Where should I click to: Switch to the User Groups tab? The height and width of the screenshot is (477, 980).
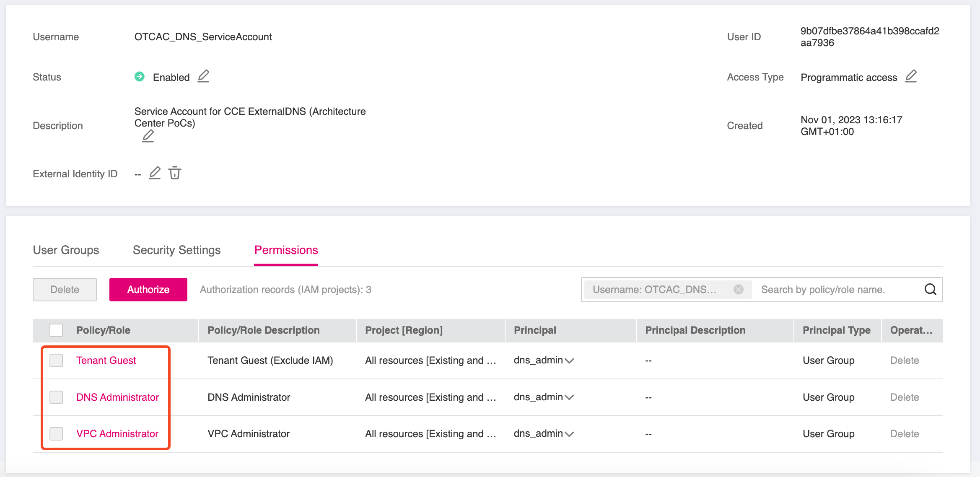click(66, 250)
